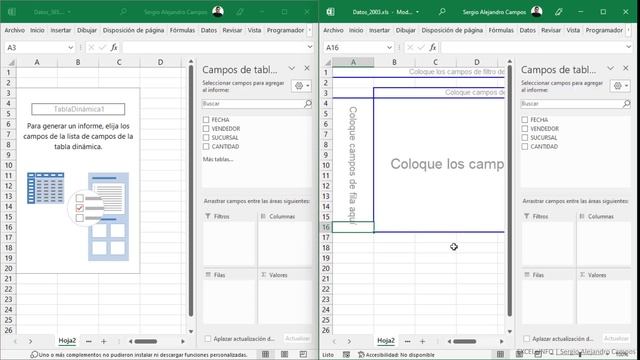Open the file name dropdown in Datos_2003.xls title
640x360 pixels.
pos(417,12)
